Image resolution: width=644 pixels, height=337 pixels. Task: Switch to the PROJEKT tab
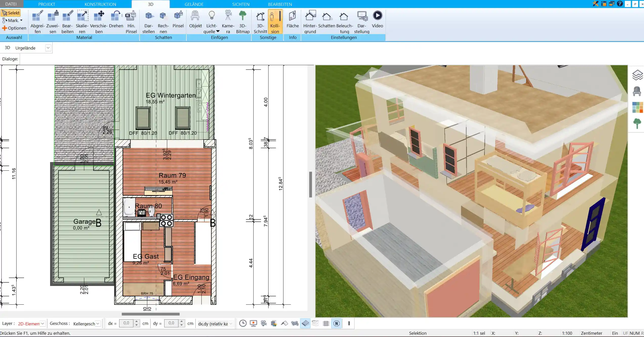point(47,4)
